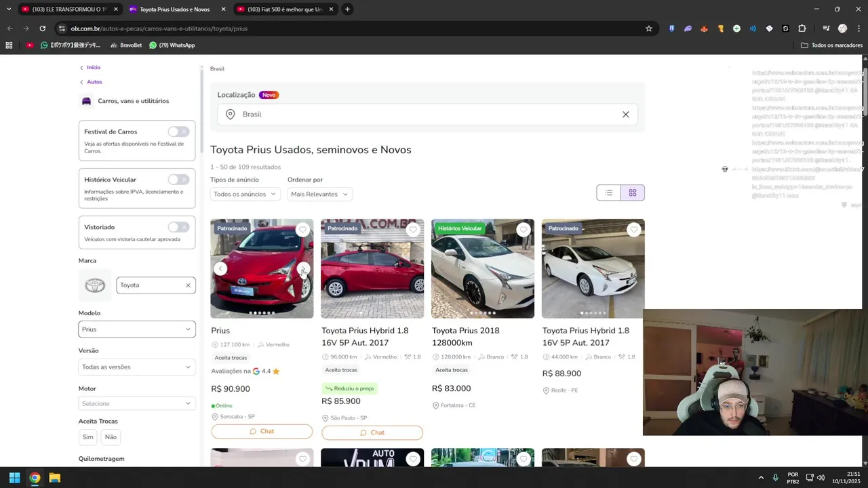Open Windows Start menu
This screenshot has height=488, width=868.
click(x=14, y=478)
